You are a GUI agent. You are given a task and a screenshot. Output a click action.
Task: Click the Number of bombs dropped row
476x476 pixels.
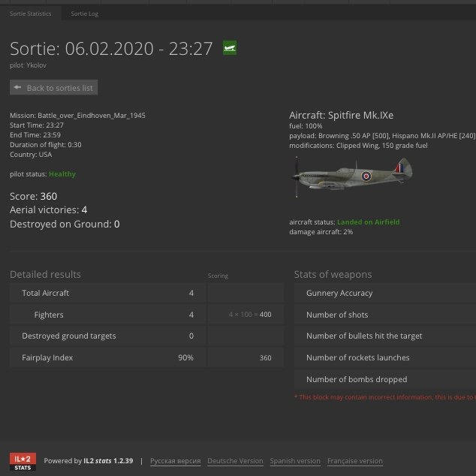[x=385, y=379]
